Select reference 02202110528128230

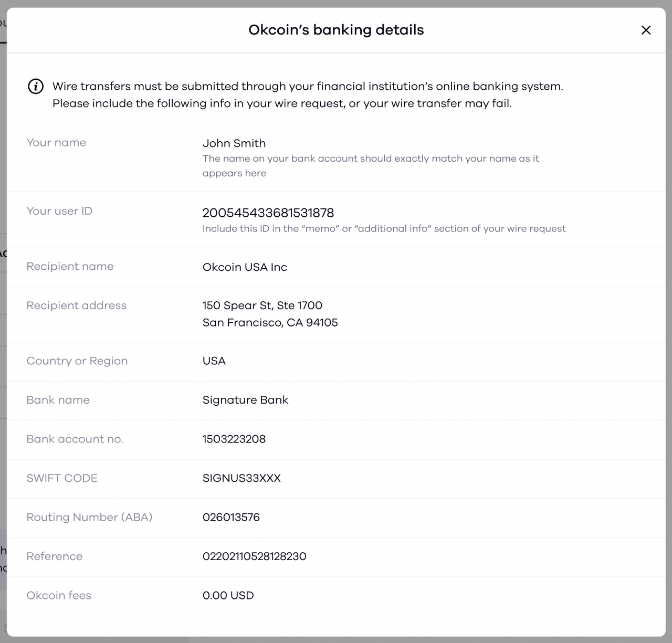pyautogui.click(x=255, y=556)
